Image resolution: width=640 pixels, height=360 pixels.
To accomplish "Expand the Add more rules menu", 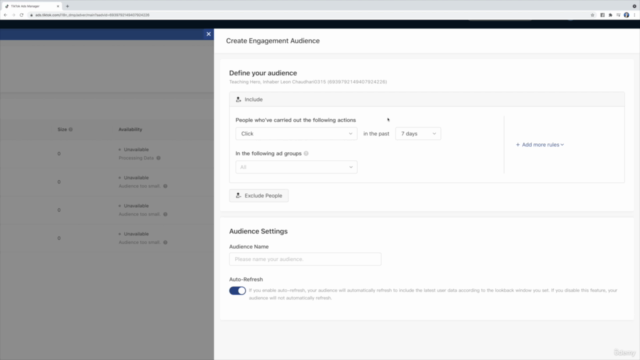I will 540,144.
